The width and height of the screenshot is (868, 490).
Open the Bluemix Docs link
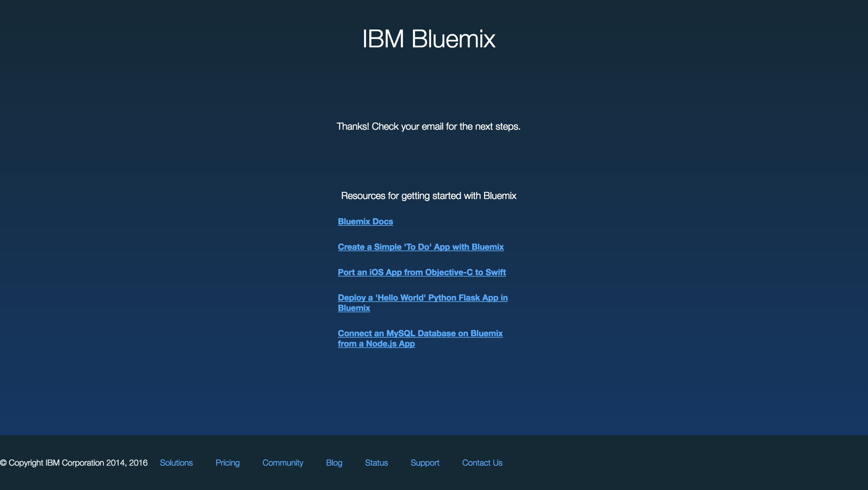click(365, 222)
